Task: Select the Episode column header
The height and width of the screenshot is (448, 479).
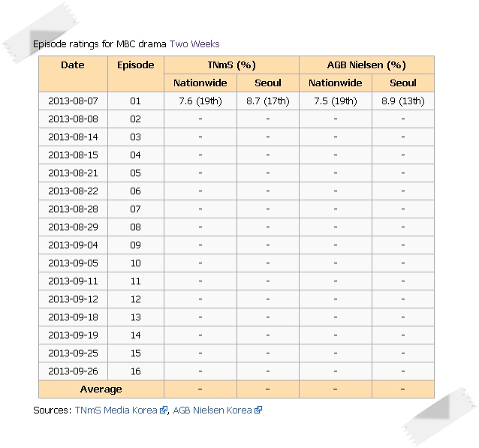Action: pyautogui.click(x=136, y=74)
